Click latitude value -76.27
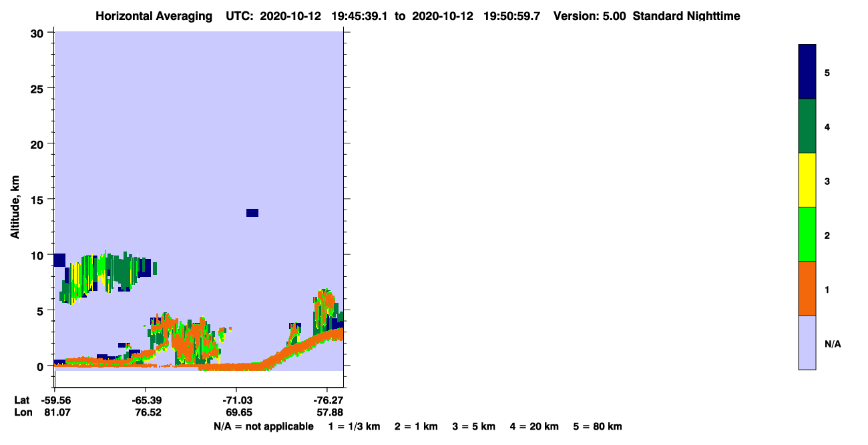 327,400
